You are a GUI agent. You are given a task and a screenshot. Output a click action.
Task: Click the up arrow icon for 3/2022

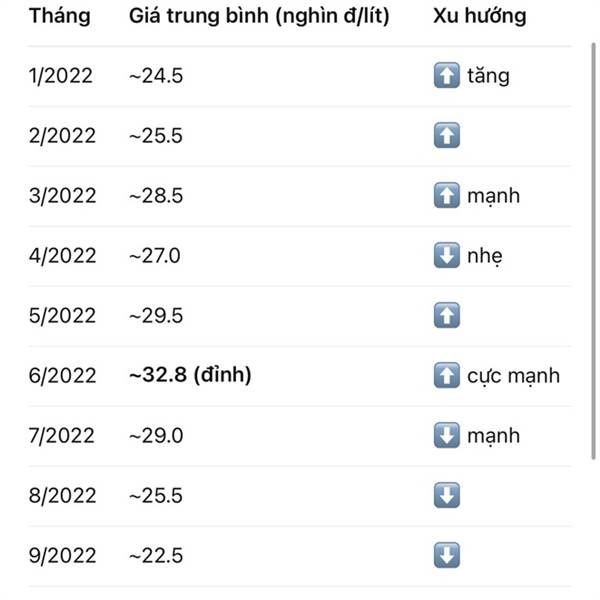447,196
